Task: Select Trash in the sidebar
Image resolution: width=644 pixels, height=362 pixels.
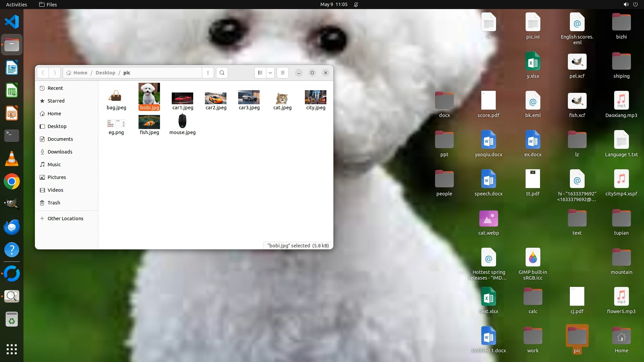Action: click(54, 203)
